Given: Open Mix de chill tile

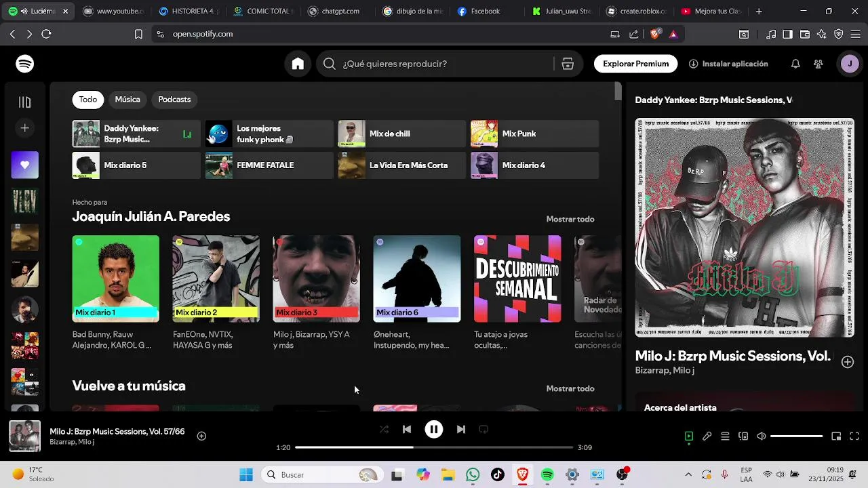Looking at the screenshot, I should click(402, 134).
